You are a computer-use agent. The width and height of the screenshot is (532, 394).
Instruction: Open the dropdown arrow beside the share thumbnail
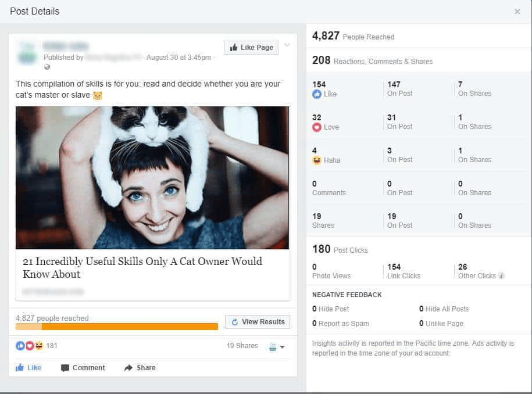(281, 346)
